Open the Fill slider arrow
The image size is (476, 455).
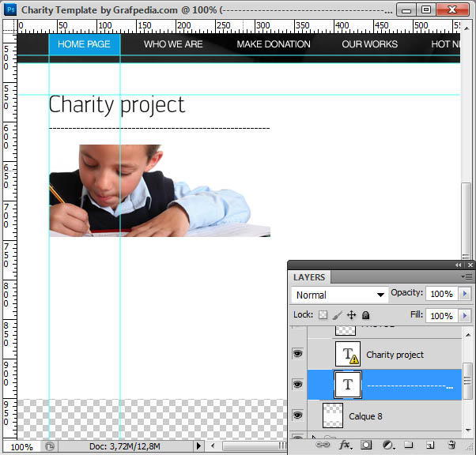(465, 315)
